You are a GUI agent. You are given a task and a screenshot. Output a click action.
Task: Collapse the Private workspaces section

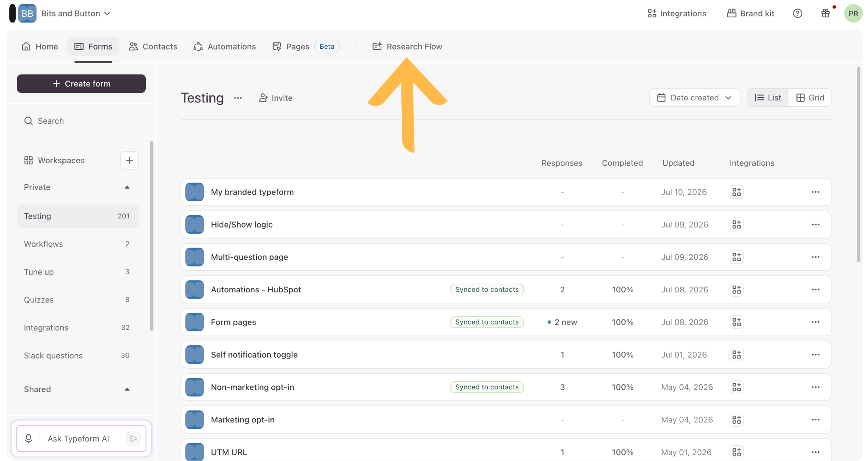point(127,187)
